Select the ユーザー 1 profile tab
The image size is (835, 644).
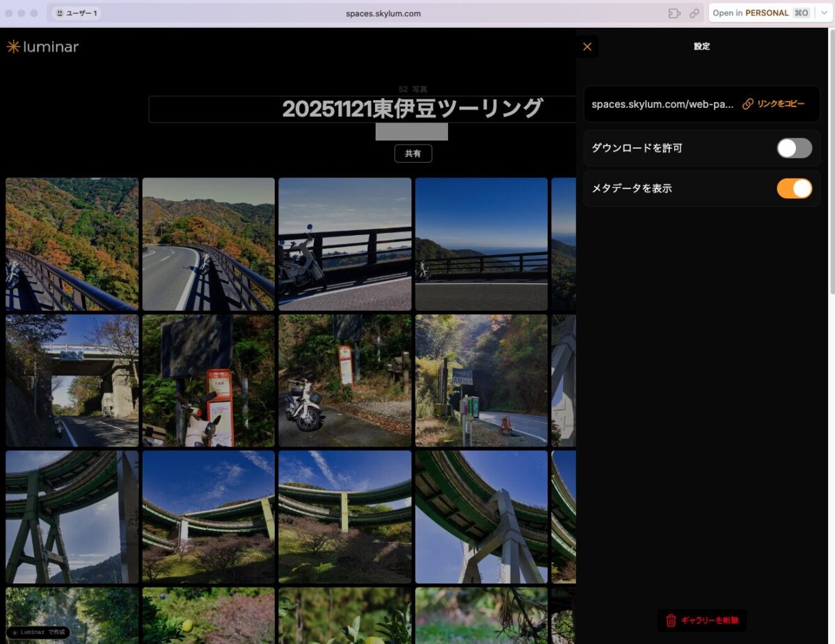pyautogui.click(x=75, y=12)
